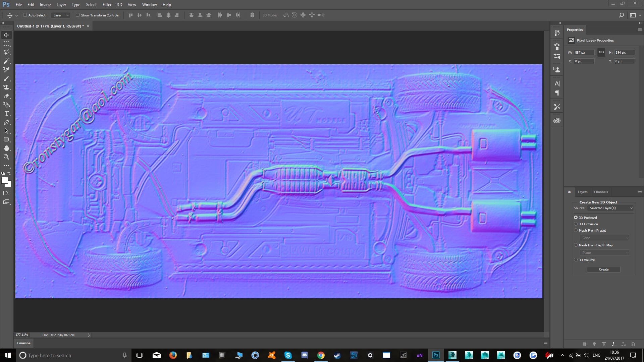Open the Plane depth map dropdown
The height and width of the screenshot is (362, 644).
point(604,253)
